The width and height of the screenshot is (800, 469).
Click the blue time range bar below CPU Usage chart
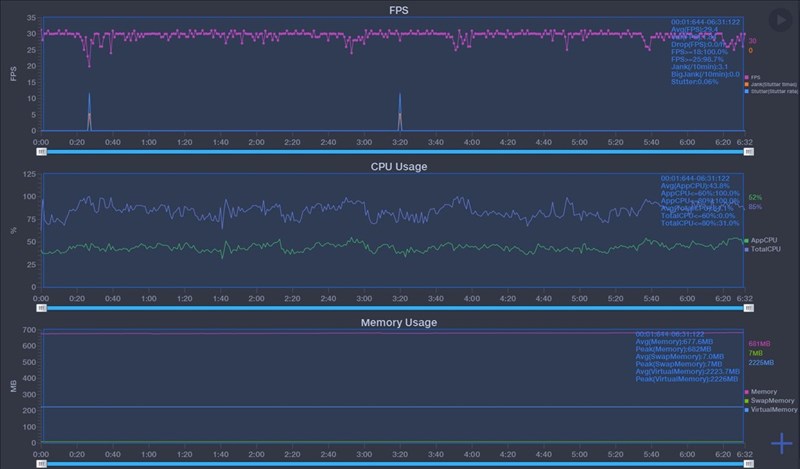(x=395, y=308)
